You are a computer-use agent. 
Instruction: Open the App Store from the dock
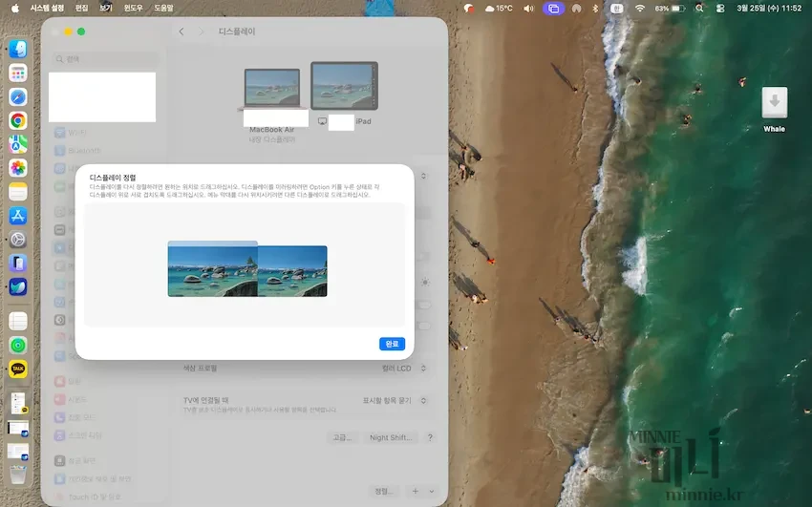[x=17, y=216]
